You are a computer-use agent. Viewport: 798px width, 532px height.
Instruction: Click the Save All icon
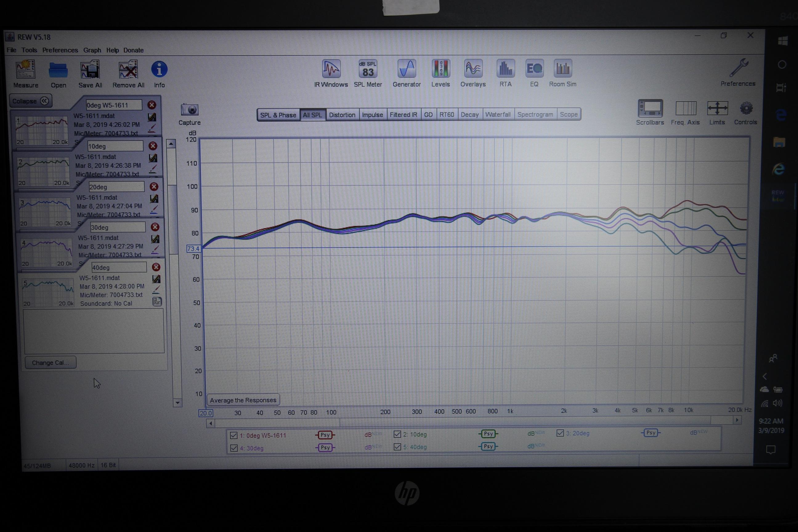pos(90,70)
